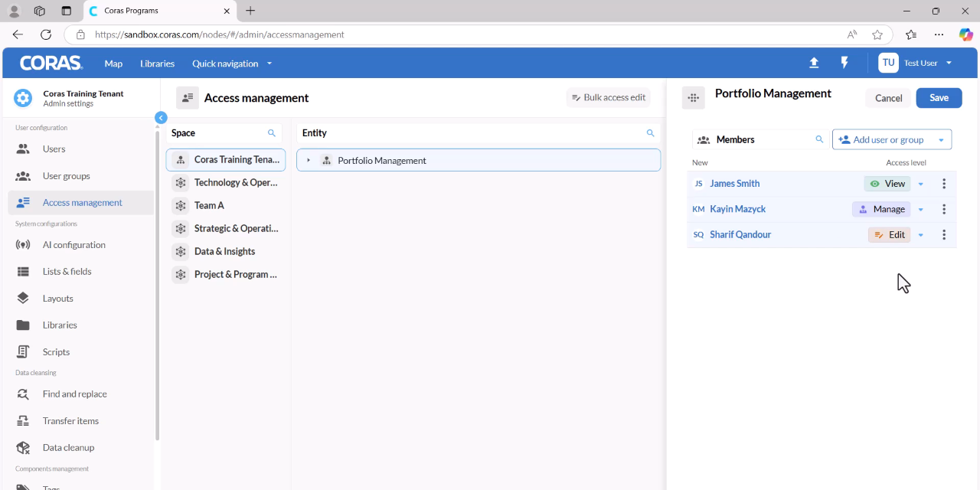Open browser Settings and more menu

click(x=939, y=34)
